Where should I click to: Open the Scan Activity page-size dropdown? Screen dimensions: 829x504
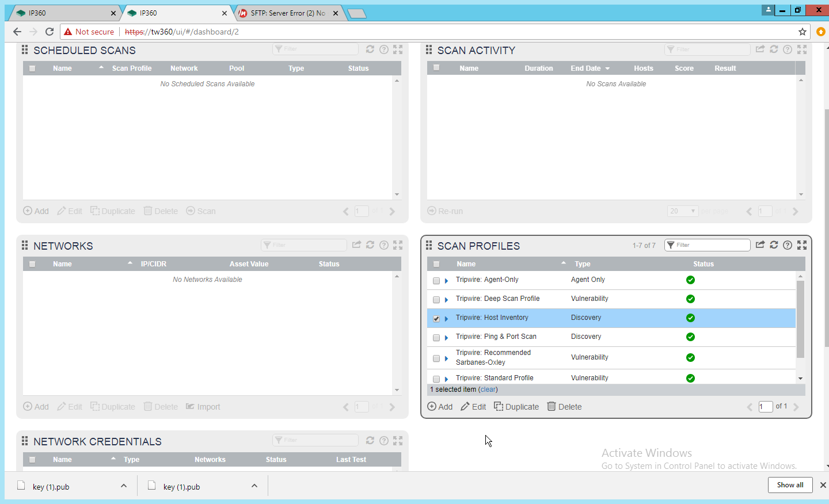(x=683, y=211)
